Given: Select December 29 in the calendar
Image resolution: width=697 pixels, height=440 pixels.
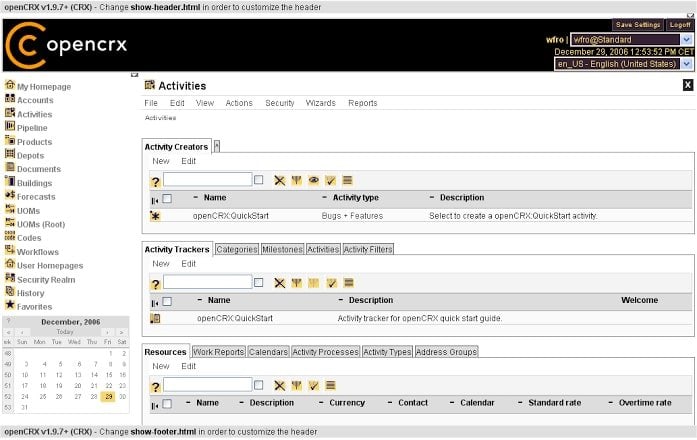Looking at the screenshot, I should coord(108,396).
